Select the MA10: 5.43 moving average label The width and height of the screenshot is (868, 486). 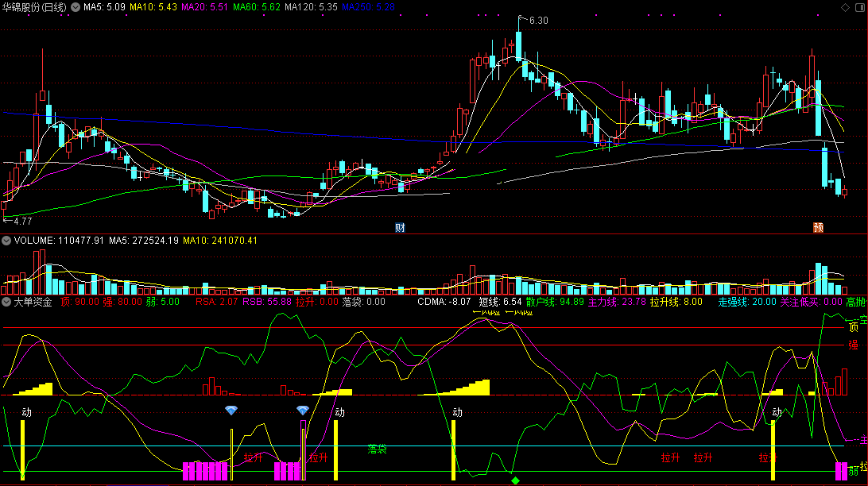click(153, 7)
